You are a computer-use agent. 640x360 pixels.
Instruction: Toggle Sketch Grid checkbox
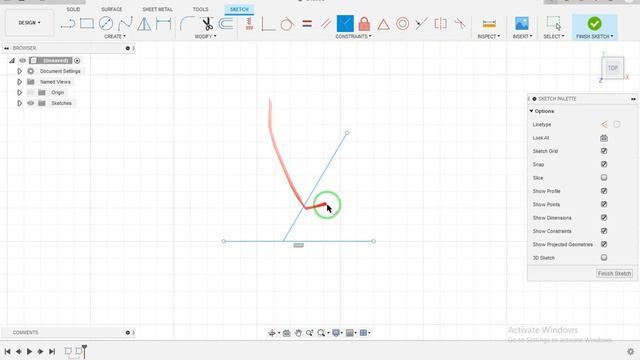[x=604, y=151]
